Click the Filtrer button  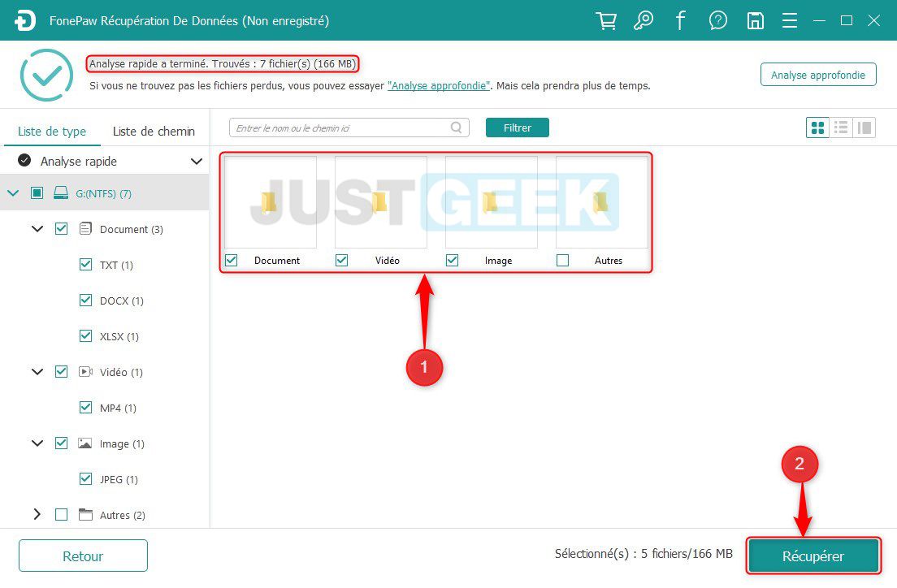[517, 128]
